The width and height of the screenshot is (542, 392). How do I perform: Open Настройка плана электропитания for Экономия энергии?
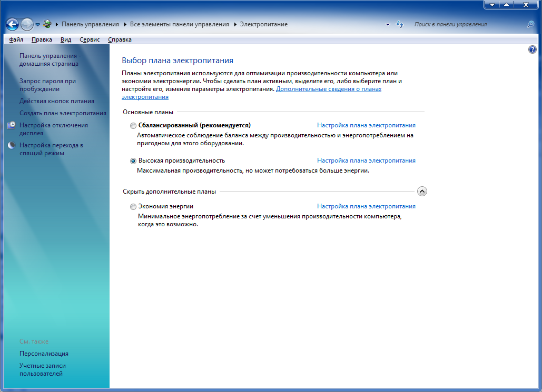[366, 206]
